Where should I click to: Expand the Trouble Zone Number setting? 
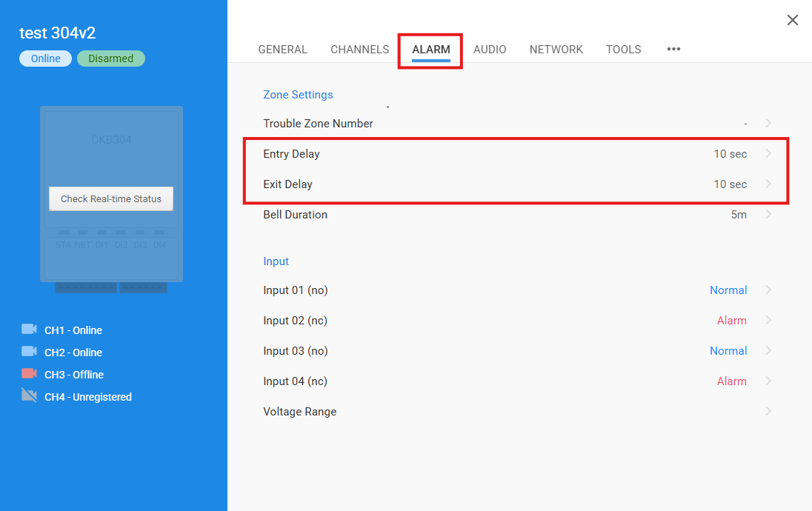(x=768, y=124)
